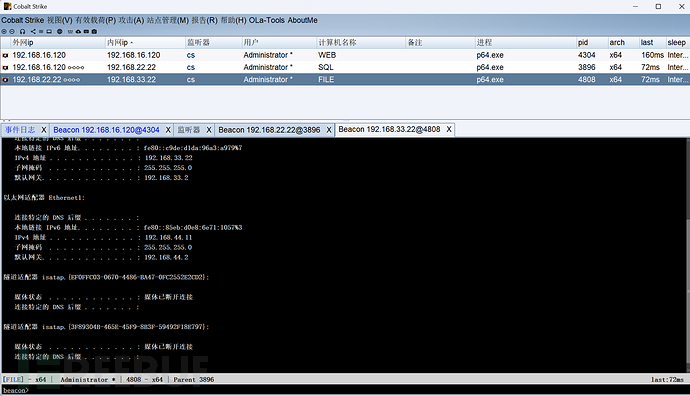This screenshot has height=396, width=690.
Task: Click the beacon console vertical scrollbar
Action: pyautogui.click(x=687, y=255)
